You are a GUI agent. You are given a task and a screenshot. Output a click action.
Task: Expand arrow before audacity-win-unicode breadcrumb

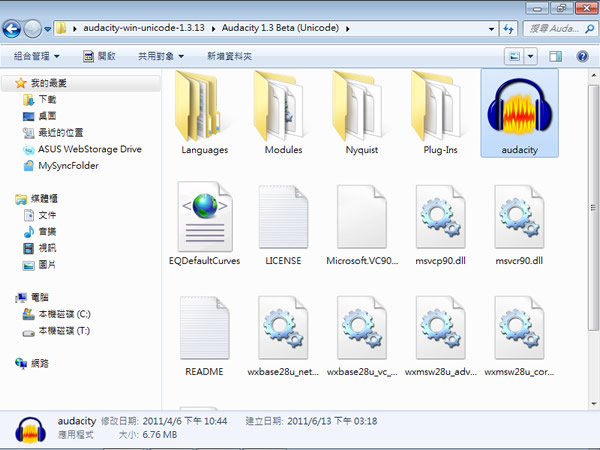(75, 29)
